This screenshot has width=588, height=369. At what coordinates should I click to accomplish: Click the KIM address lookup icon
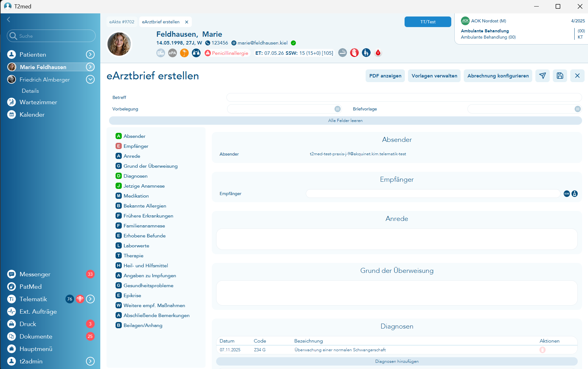coord(567,194)
